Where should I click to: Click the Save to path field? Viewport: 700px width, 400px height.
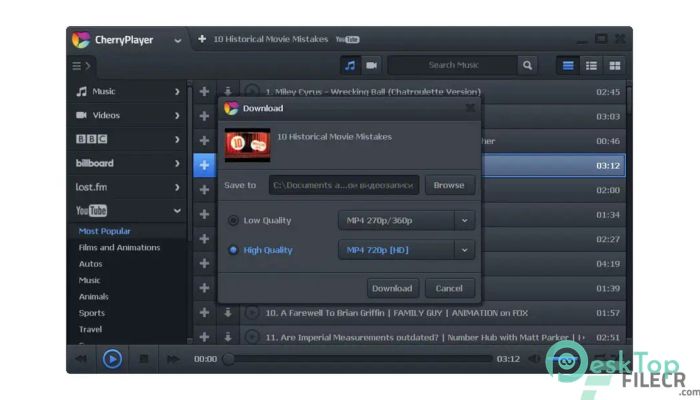[344, 185]
